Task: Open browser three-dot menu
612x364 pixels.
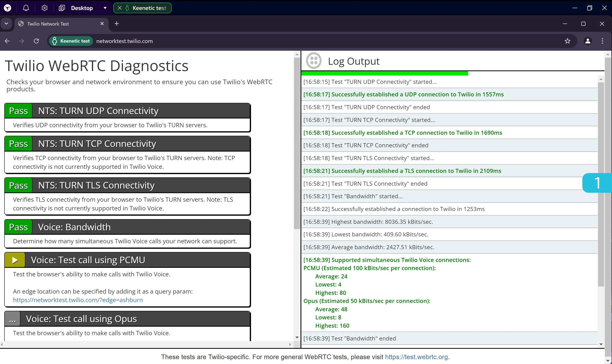Action: click(x=602, y=41)
